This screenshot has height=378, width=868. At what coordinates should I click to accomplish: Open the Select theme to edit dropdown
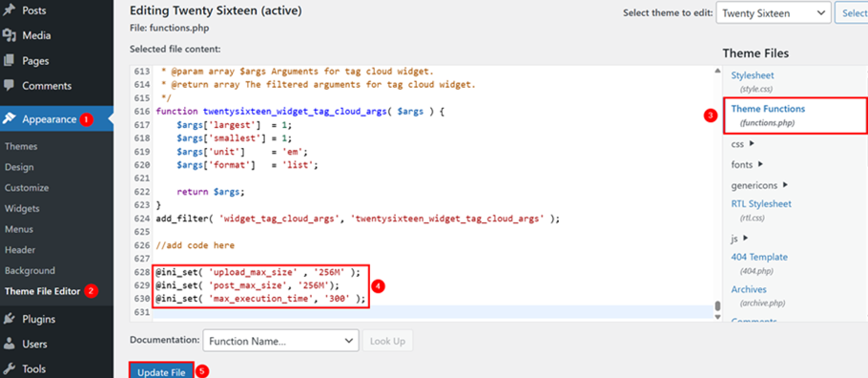[x=774, y=12]
